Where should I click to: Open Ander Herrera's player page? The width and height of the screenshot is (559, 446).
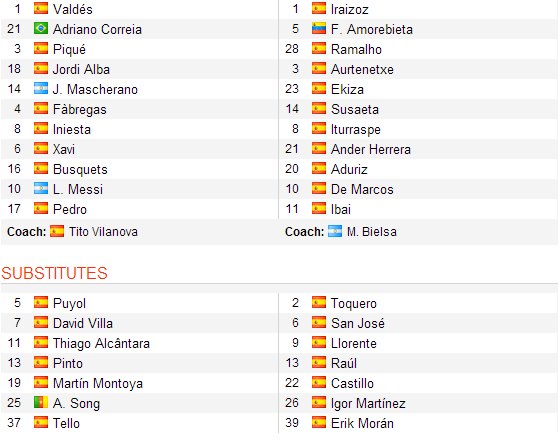click(x=371, y=149)
